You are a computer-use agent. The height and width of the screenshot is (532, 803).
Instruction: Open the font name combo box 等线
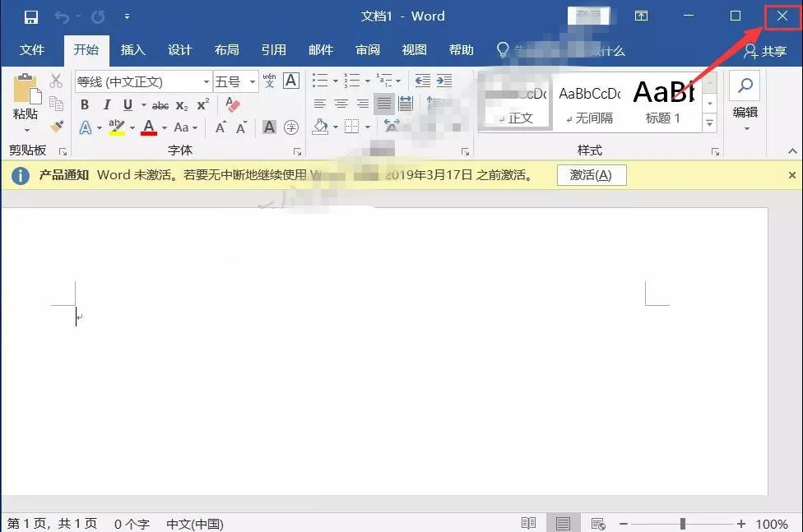[x=143, y=82]
